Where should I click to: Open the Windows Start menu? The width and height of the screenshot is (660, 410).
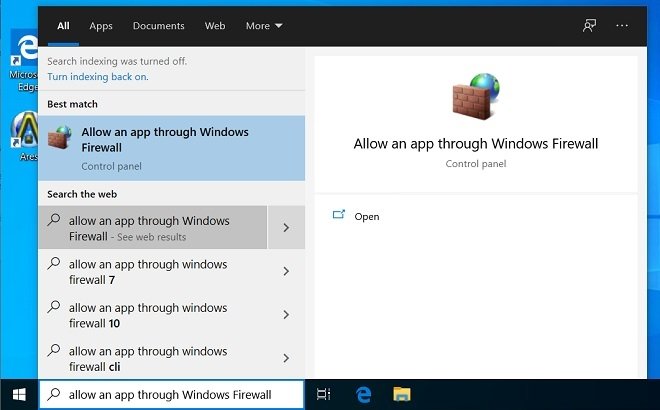pyautogui.click(x=19, y=395)
